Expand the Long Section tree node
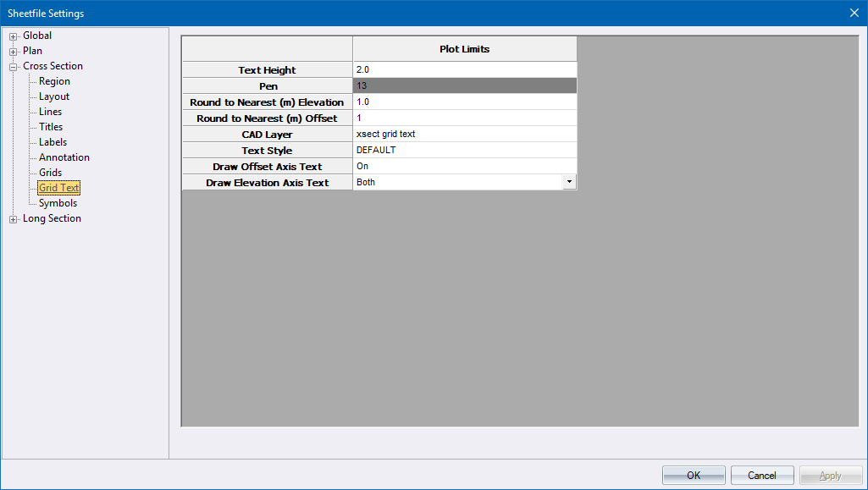The width and height of the screenshot is (868, 490). click(x=14, y=219)
